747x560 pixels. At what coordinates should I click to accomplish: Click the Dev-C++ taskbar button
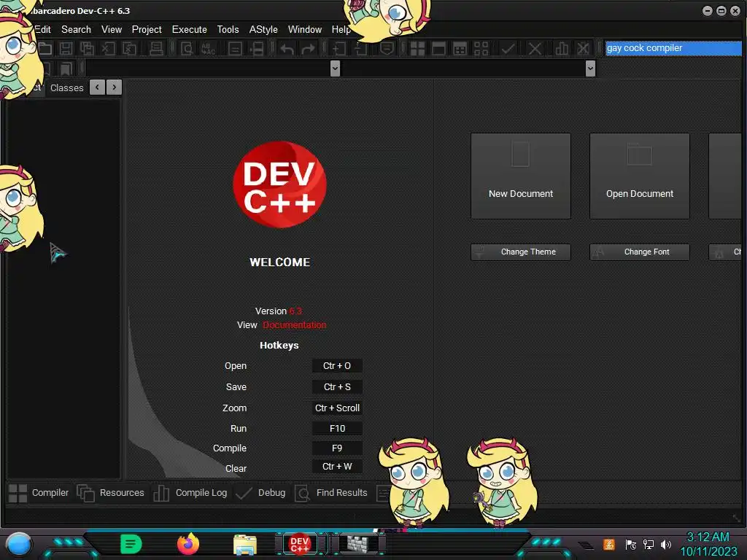coord(300,544)
